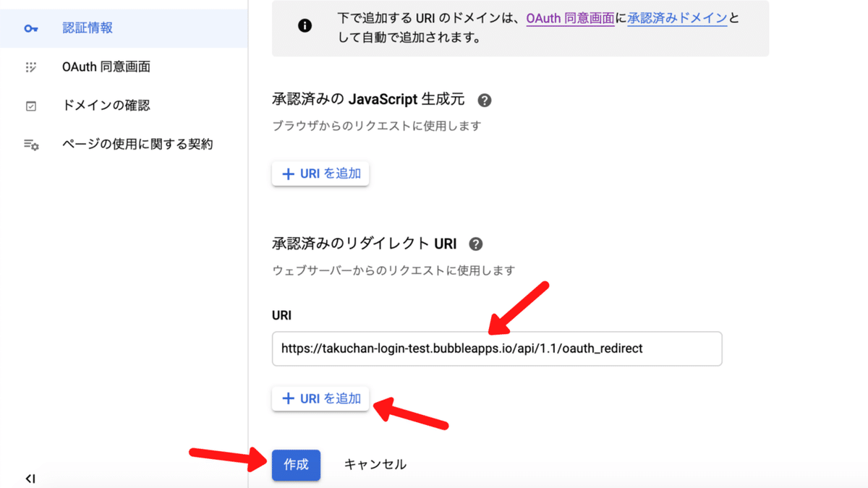
Task: Follow the OAuth 同意画面 link in banner
Action: pyautogui.click(x=569, y=18)
